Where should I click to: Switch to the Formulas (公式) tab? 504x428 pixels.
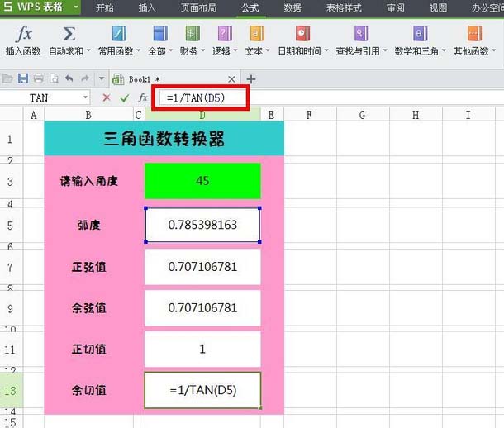click(x=250, y=7)
